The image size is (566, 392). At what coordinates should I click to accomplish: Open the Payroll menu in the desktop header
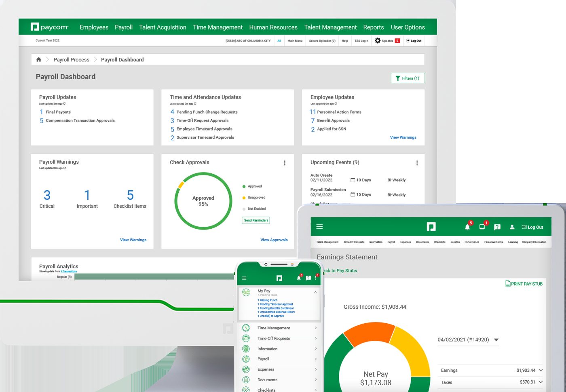pyautogui.click(x=123, y=27)
